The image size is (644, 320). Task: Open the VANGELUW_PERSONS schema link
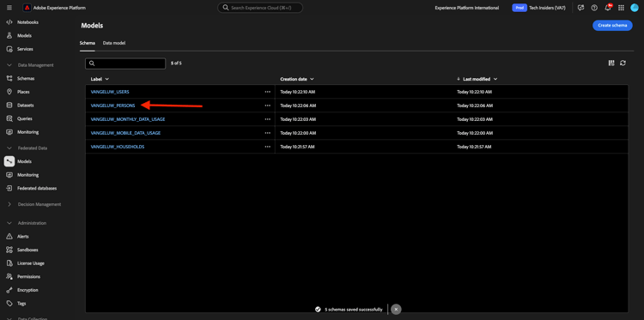tap(112, 106)
